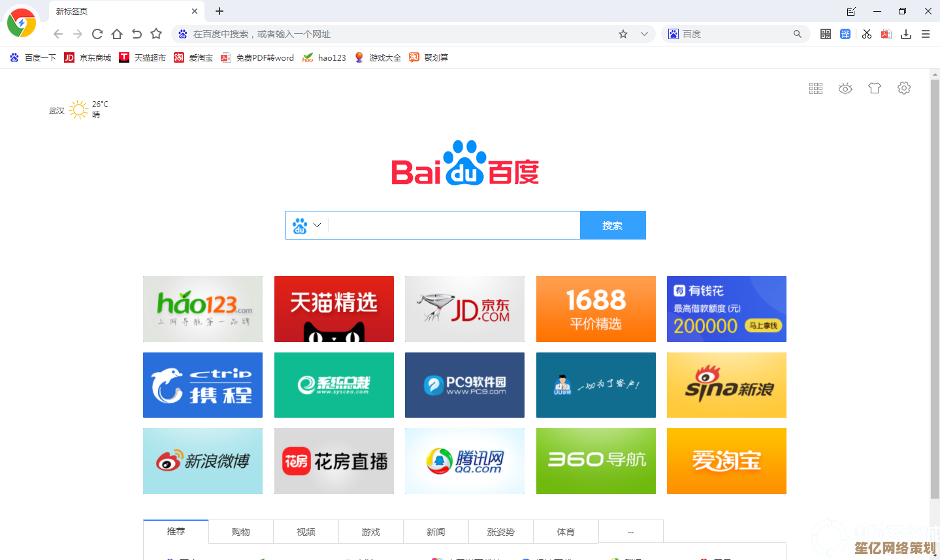The height and width of the screenshot is (560, 940).
Task: Open new tab page settings gear
Action: pyautogui.click(x=904, y=88)
